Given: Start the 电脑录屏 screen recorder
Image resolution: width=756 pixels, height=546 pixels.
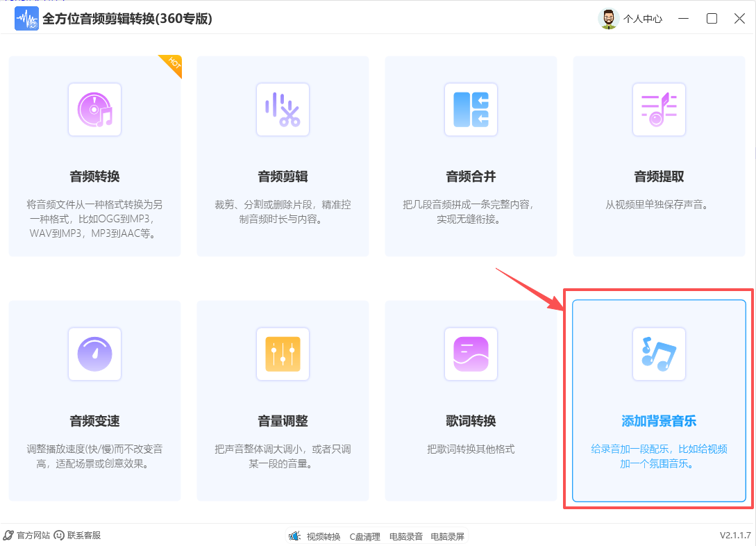Looking at the screenshot, I should click(447, 536).
